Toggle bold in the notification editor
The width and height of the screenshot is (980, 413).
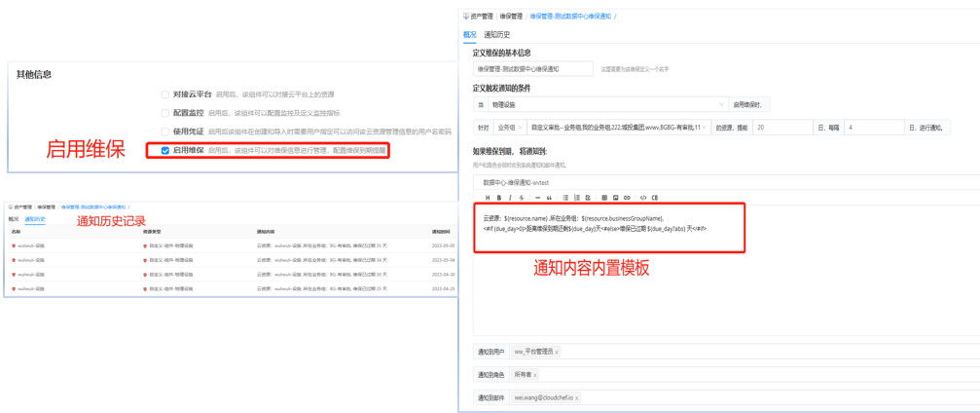pyautogui.click(x=499, y=197)
